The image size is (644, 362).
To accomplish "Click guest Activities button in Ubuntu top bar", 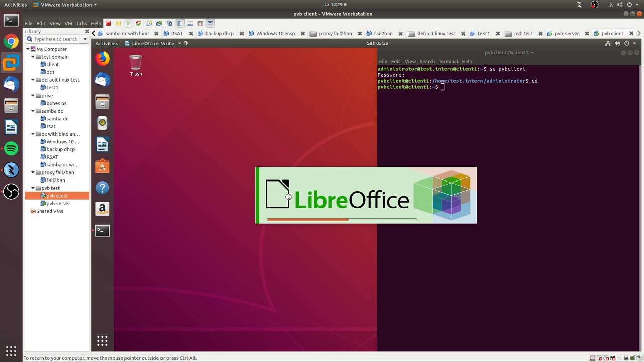I will 107,43.
